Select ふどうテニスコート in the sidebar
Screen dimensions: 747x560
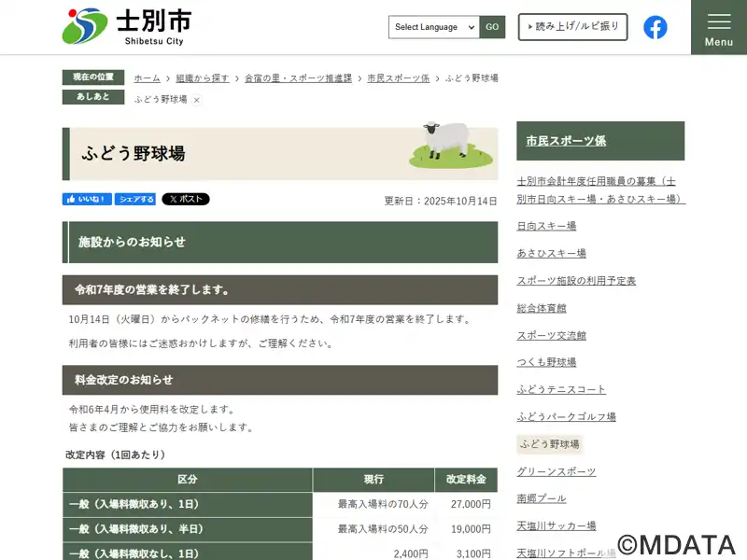(561, 389)
